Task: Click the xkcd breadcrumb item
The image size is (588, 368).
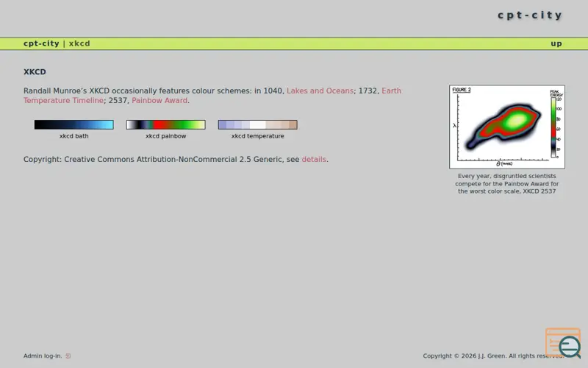Action: 79,43
